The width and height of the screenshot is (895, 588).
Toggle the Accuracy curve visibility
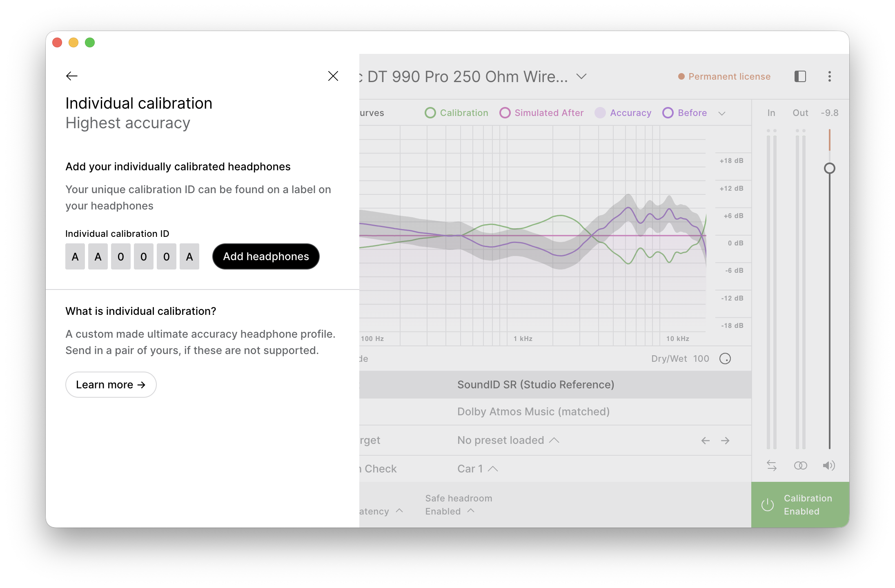pyautogui.click(x=623, y=113)
